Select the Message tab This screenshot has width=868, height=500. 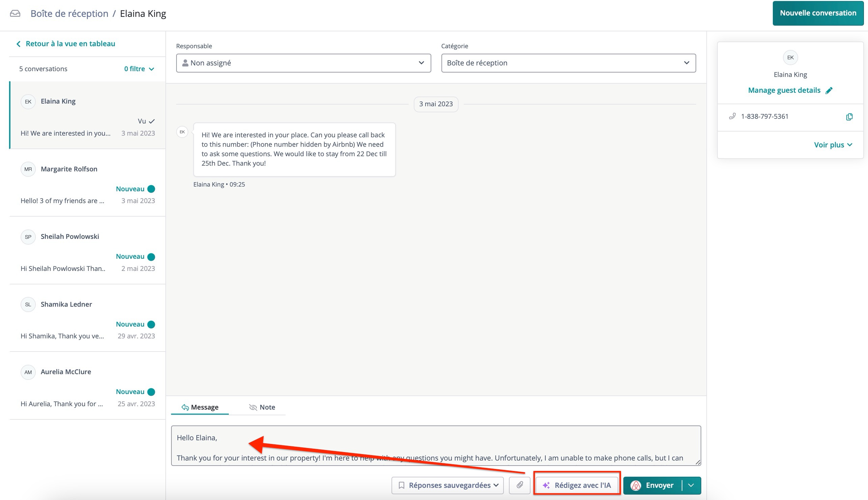(200, 407)
